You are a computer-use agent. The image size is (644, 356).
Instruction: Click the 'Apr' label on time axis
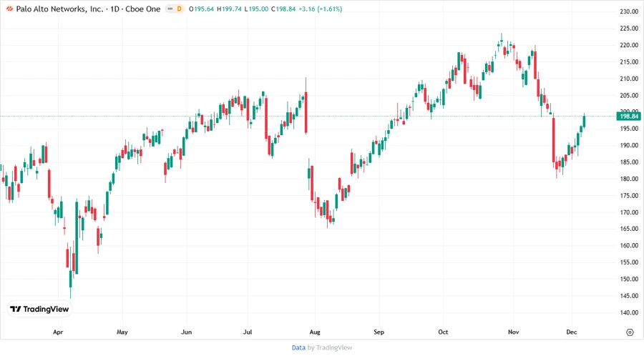click(58, 332)
